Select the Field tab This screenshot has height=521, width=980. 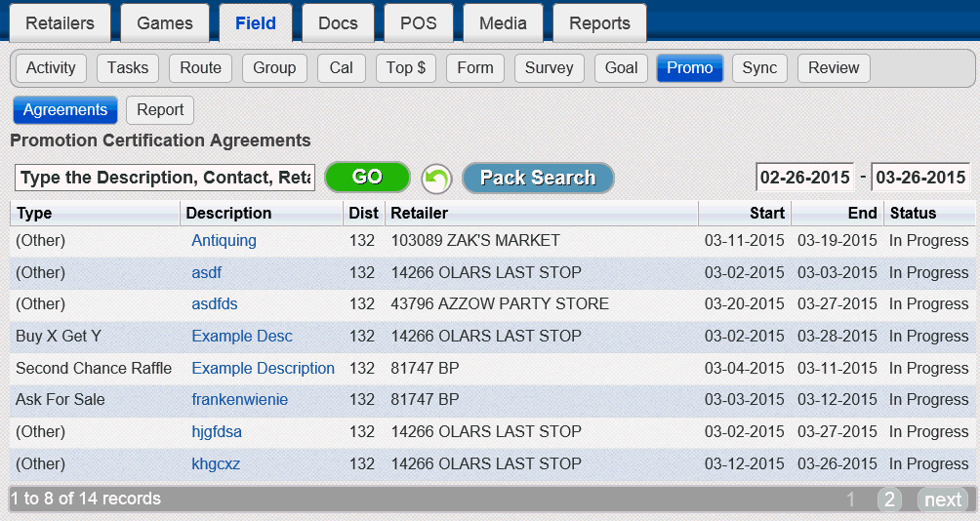point(256,23)
